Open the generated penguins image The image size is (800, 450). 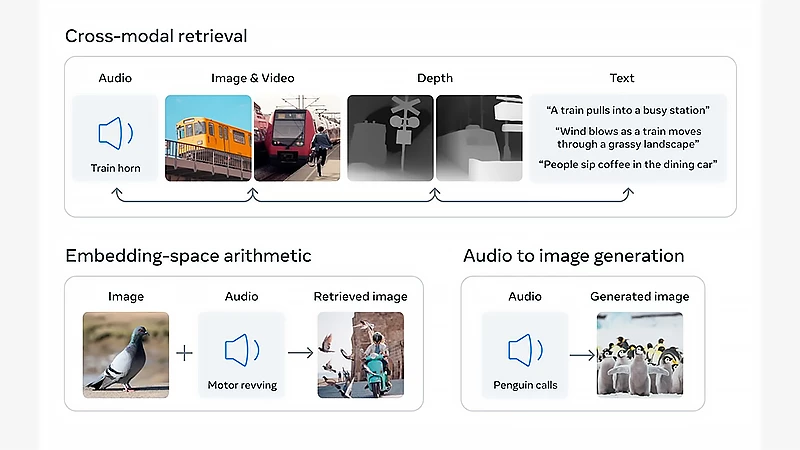tap(640, 355)
